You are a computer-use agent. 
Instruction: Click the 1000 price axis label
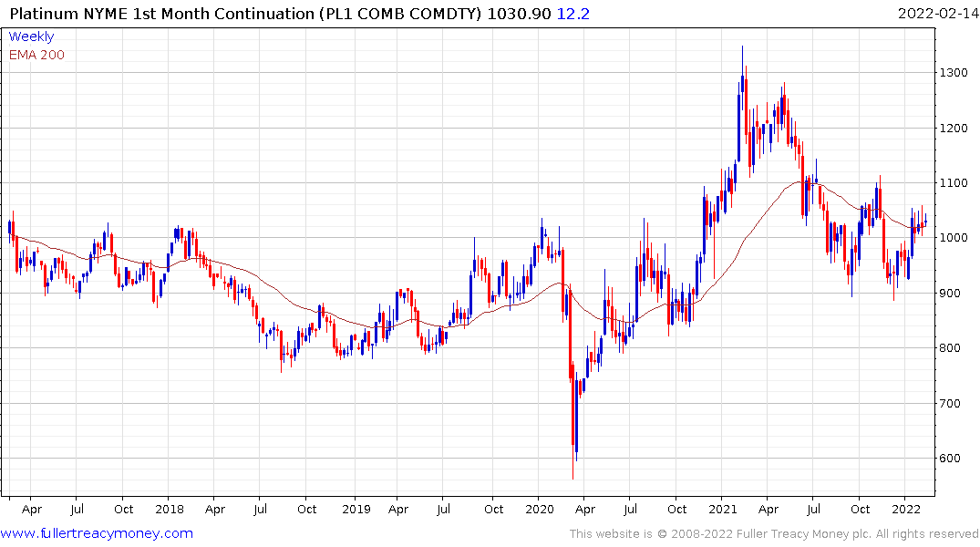tap(954, 238)
